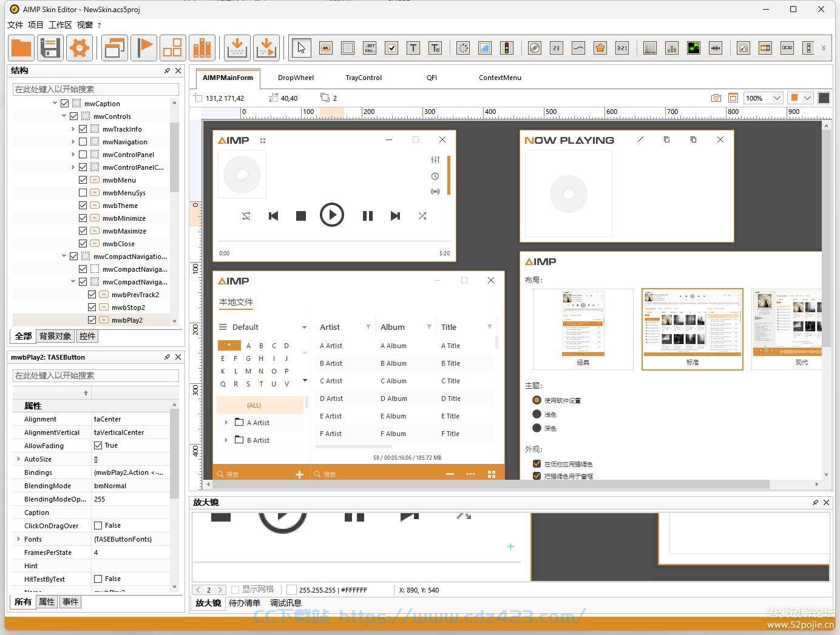The image size is (840, 635).
Task: Click the white #FFFFFF color swatch
Action: pos(291,590)
